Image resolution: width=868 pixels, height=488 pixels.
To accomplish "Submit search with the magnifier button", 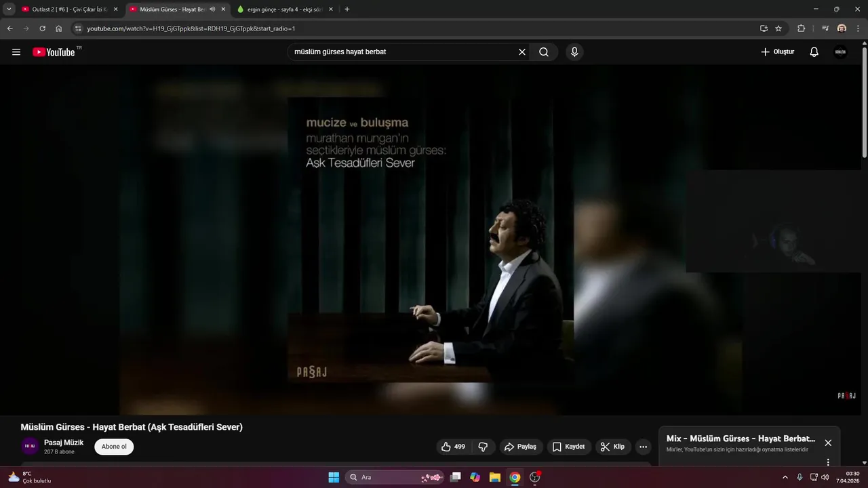I will [x=544, y=52].
